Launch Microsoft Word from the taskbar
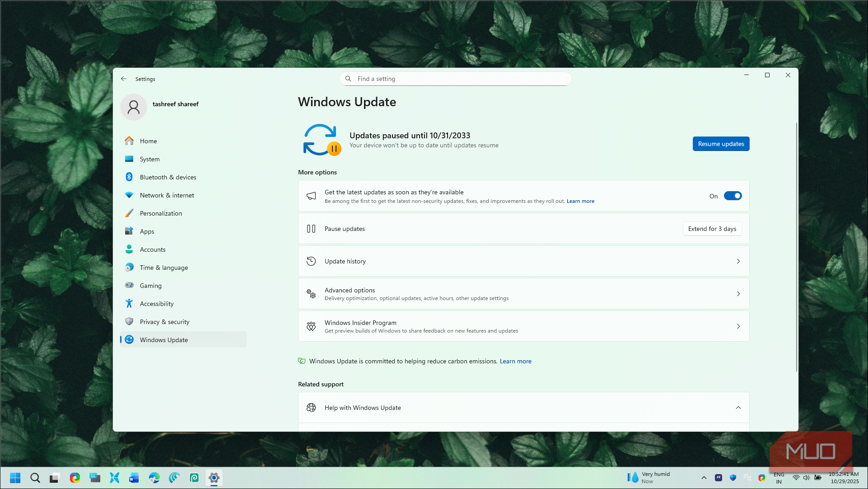Viewport: 868px width, 489px height. [134, 478]
